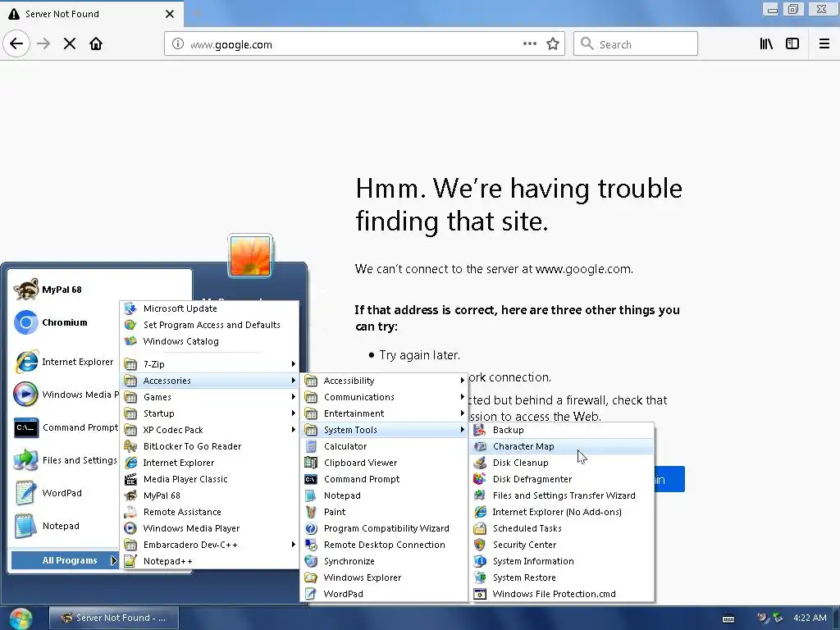Open Notepad in Accessories menu
Viewport: 840px width, 630px height.
pos(384,495)
